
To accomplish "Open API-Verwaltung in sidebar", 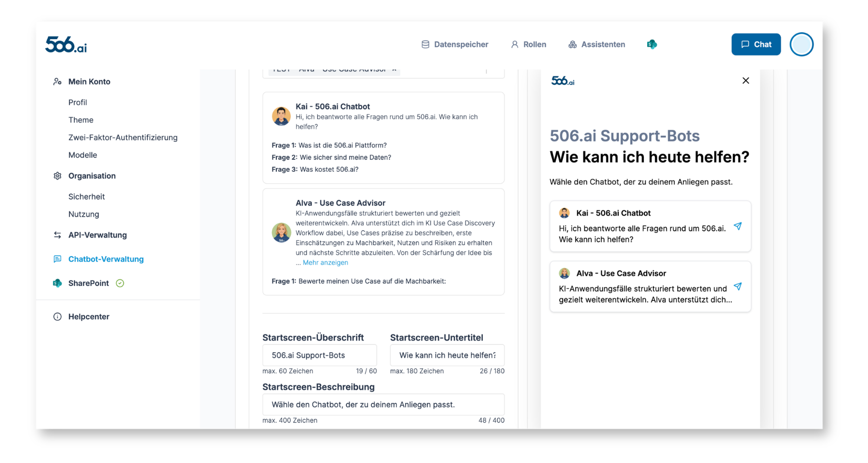I will (97, 235).
